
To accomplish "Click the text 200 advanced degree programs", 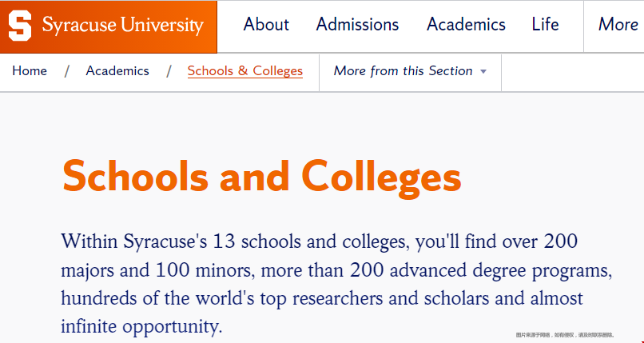I will click(x=481, y=270).
